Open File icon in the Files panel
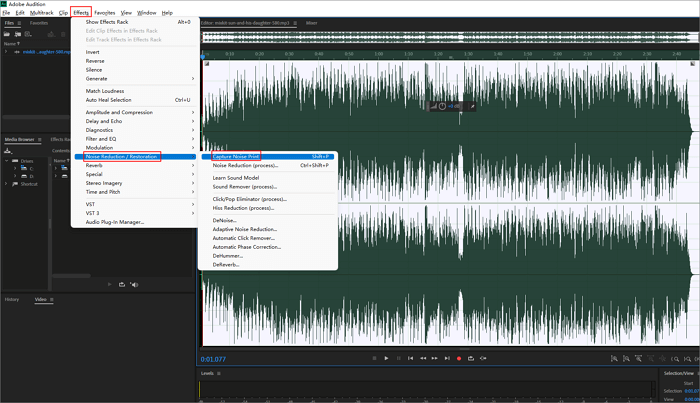 point(7,34)
